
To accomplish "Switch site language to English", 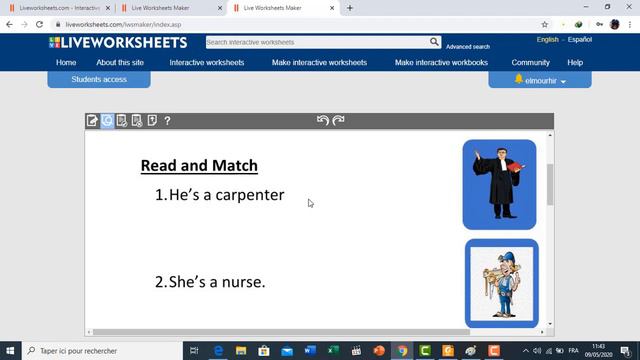I will click(x=547, y=40).
